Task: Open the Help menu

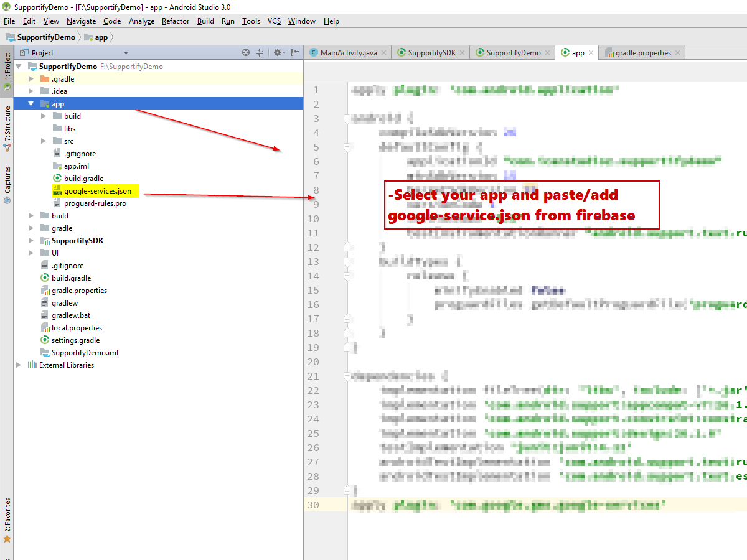Action: (x=331, y=21)
